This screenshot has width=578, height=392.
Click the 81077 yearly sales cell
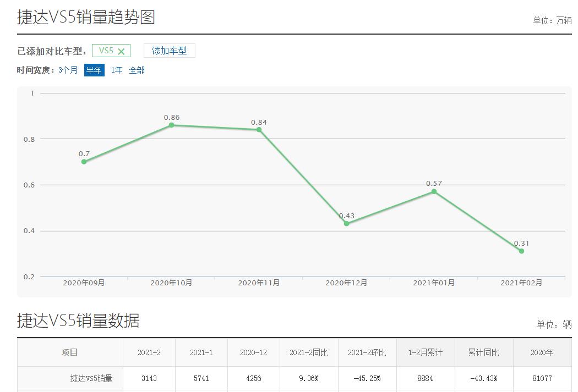(x=542, y=378)
